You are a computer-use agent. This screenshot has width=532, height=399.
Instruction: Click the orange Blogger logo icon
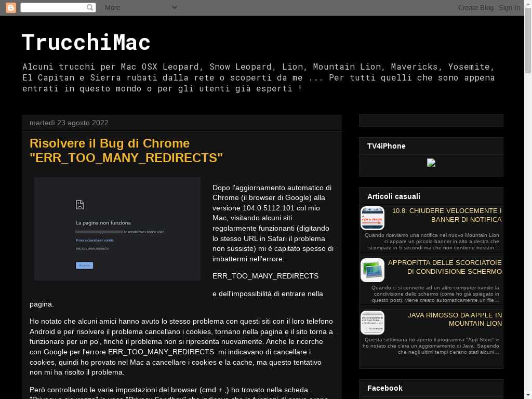[11, 7]
